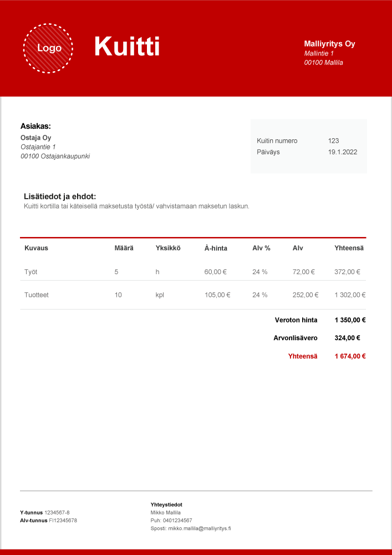Select the Malliyritys Oy company name
This screenshot has width=392, height=555.
pyautogui.click(x=329, y=44)
